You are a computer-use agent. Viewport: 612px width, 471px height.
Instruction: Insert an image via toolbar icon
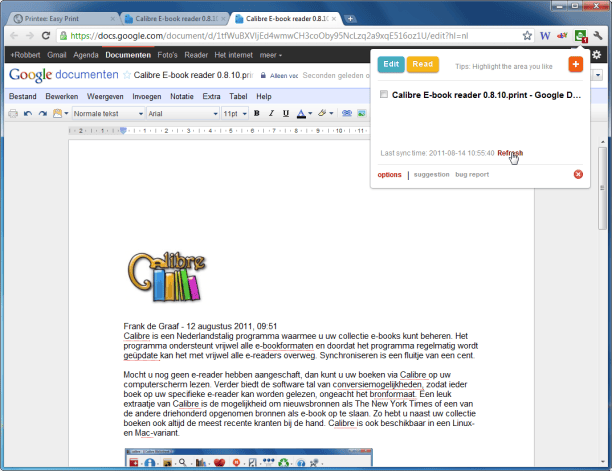[361, 114]
